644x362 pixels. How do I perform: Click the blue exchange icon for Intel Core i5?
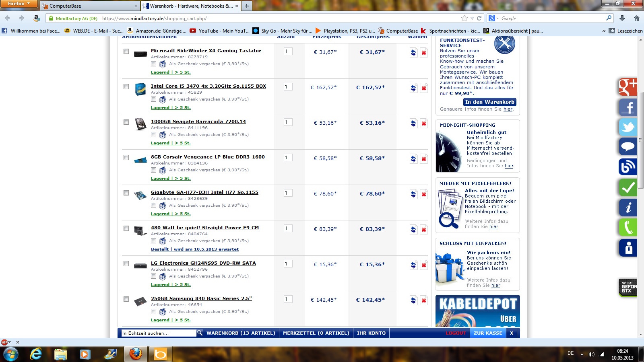(x=413, y=88)
